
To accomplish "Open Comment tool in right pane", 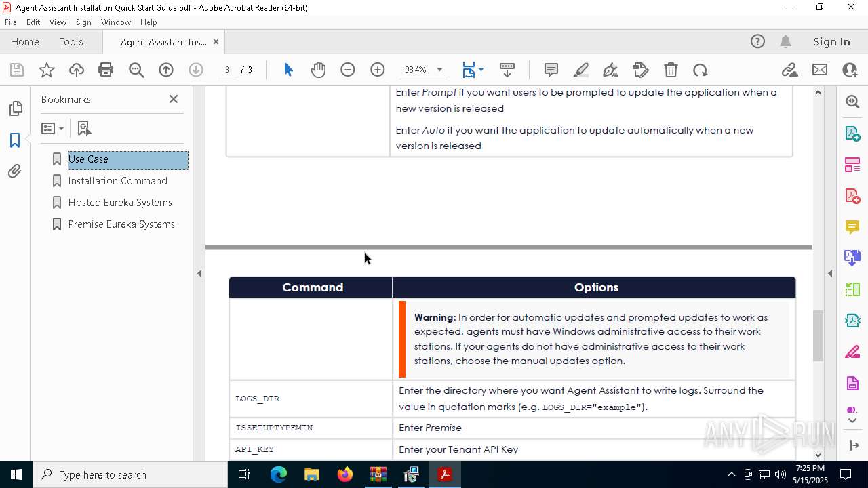I will 852,227.
